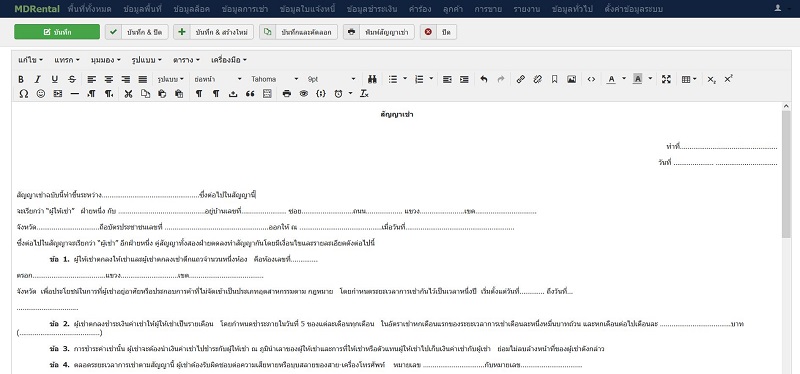Click บันทึกและคัดลอก button
The width and height of the screenshot is (800, 374).
pyautogui.click(x=298, y=32)
